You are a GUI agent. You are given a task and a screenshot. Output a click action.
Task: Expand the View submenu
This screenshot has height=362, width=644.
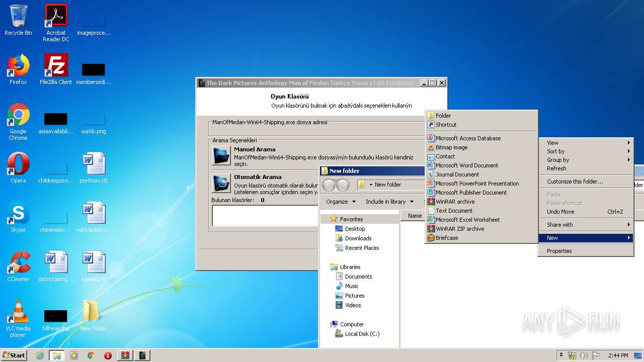[x=586, y=143]
